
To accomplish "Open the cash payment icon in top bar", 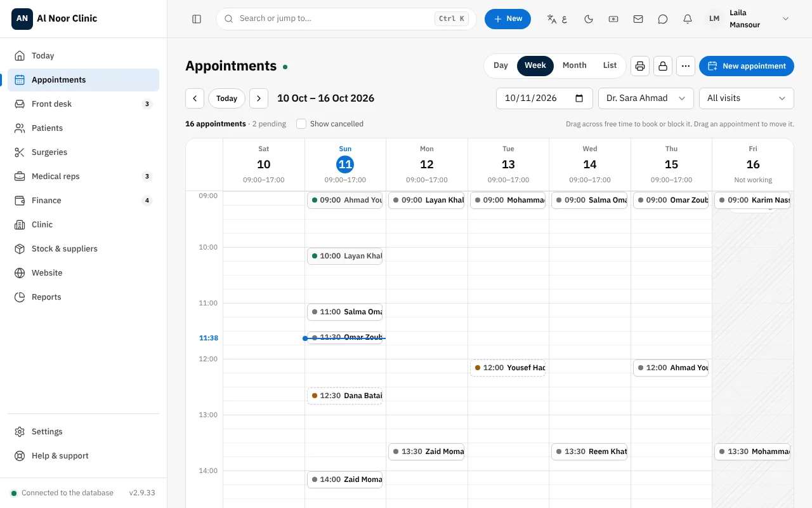I will (x=613, y=19).
